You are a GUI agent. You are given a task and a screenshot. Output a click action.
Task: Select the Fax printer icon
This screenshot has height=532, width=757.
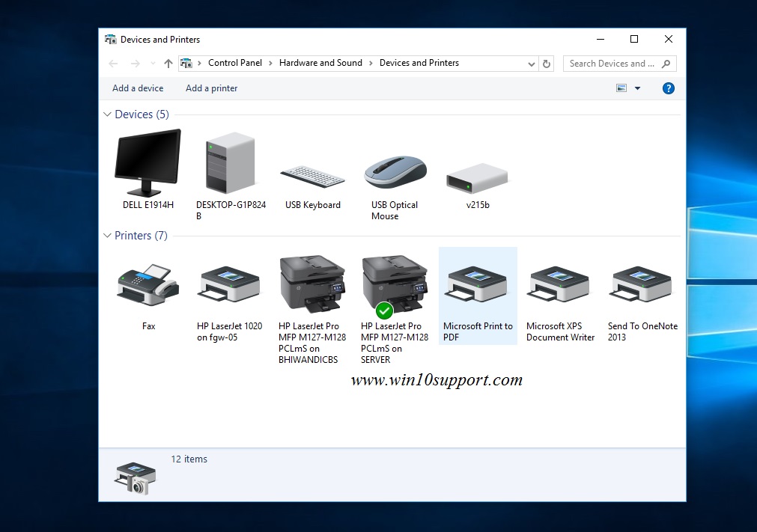148,284
